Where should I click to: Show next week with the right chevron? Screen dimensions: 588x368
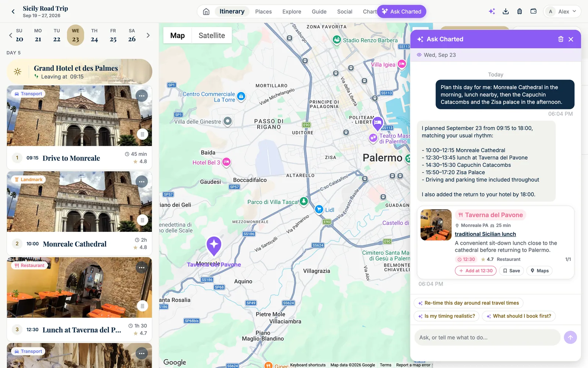pyautogui.click(x=148, y=35)
